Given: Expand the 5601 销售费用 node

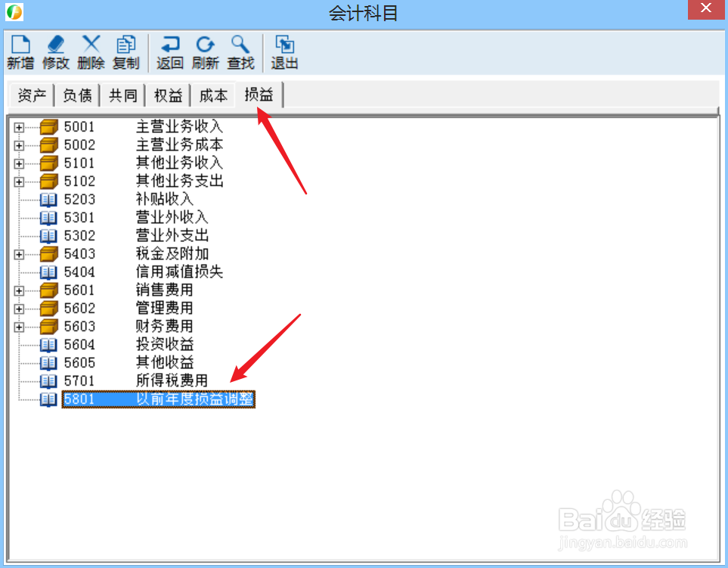Looking at the screenshot, I should click(19, 290).
